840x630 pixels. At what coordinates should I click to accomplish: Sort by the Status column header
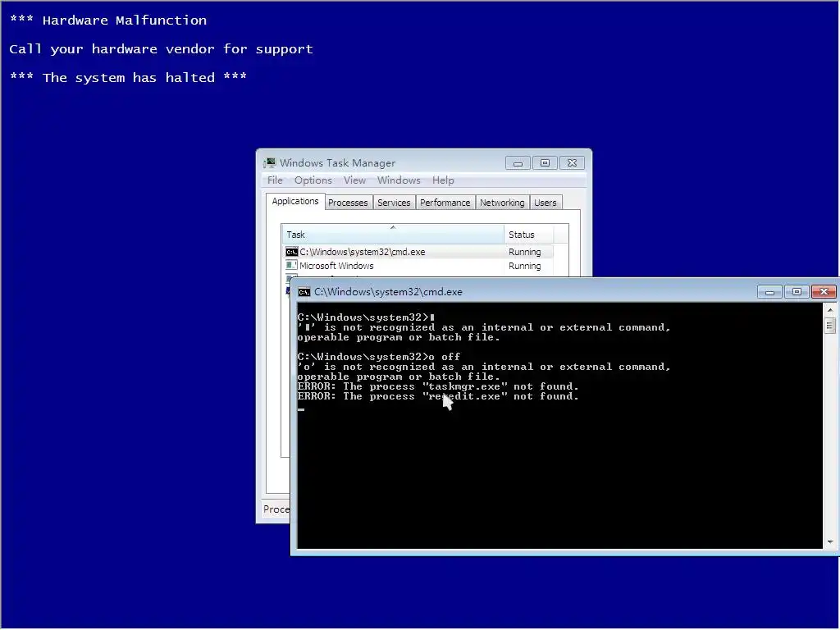coord(528,235)
